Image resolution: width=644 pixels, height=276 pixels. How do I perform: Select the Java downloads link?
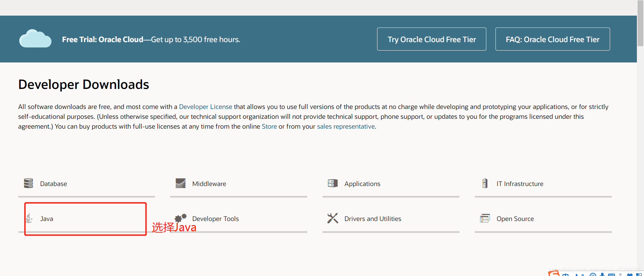coord(46,219)
